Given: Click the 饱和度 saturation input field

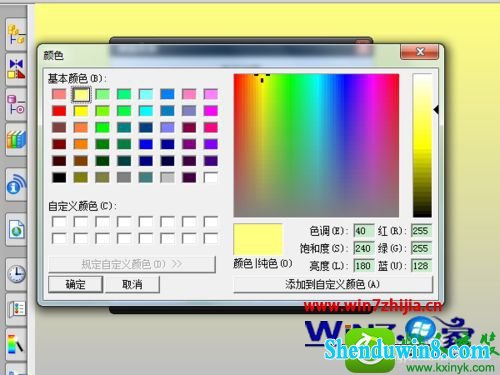Looking at the screenshot, I should click(364, 248).
